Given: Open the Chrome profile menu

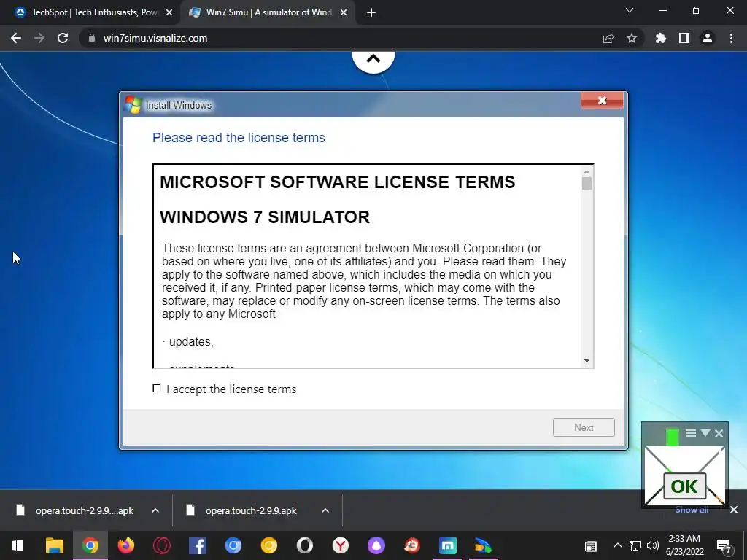Looking at the screenshot, I should tap(708, 38).
